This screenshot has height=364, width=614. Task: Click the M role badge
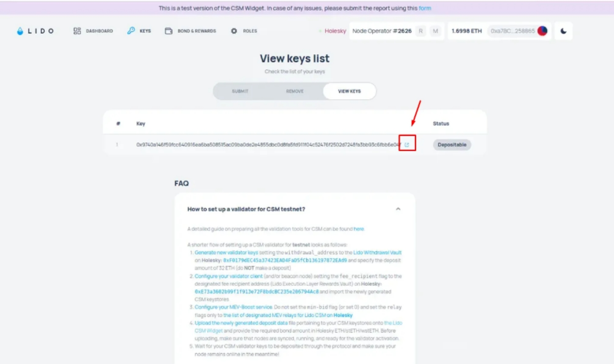click(435, 31)
